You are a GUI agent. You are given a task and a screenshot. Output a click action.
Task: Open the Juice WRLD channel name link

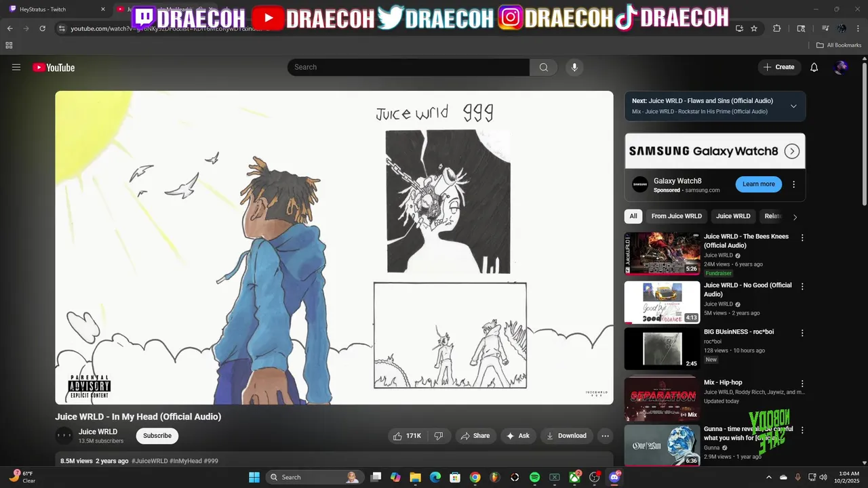(98, 432)
